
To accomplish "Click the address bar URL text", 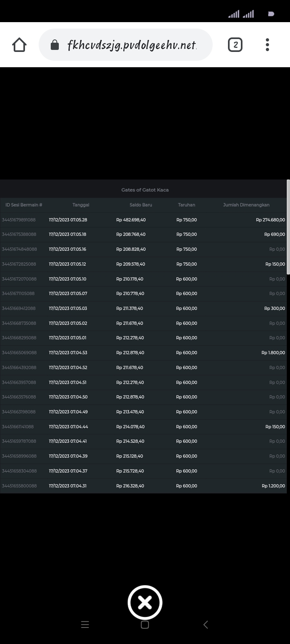I will 132,45.
